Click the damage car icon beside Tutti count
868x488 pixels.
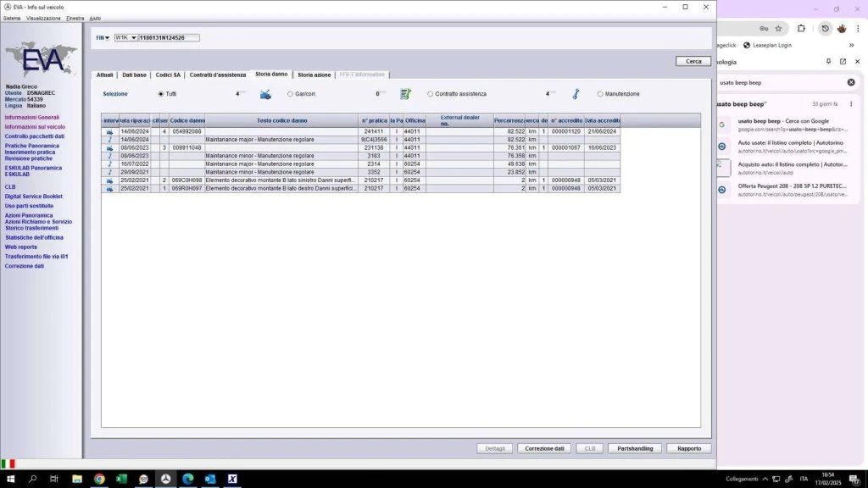point(265,95)
